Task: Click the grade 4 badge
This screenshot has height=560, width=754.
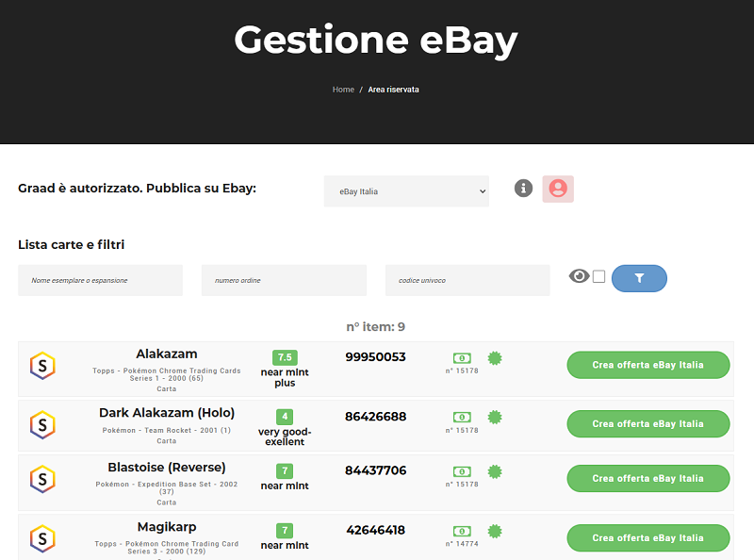Action: point(285,417)
